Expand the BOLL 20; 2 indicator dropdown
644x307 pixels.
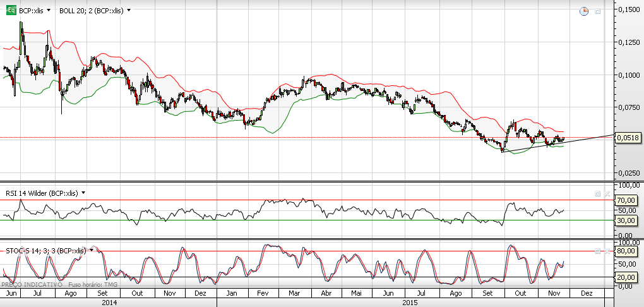[x=129, y=11]
